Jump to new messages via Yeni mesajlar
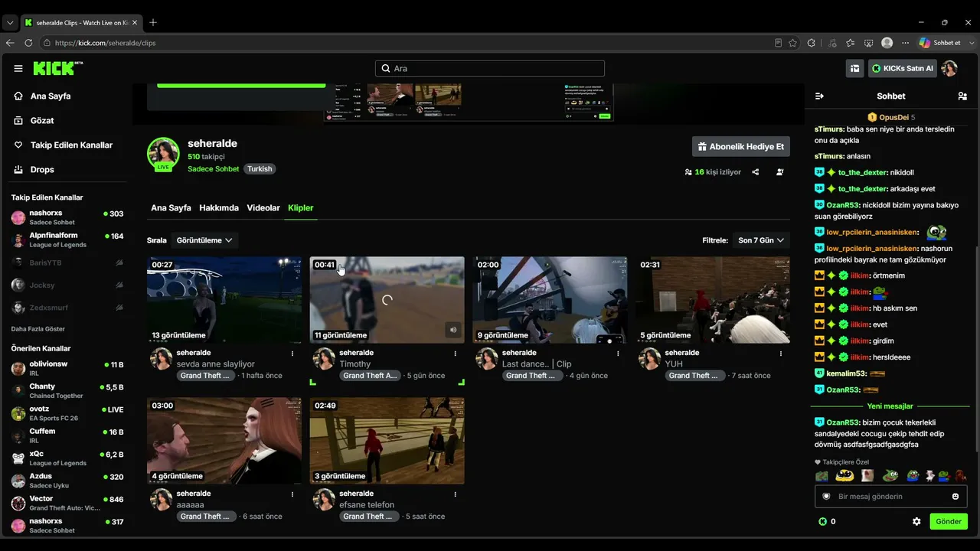This screenshot has height=551, width=980. click(x=890, y=406)
